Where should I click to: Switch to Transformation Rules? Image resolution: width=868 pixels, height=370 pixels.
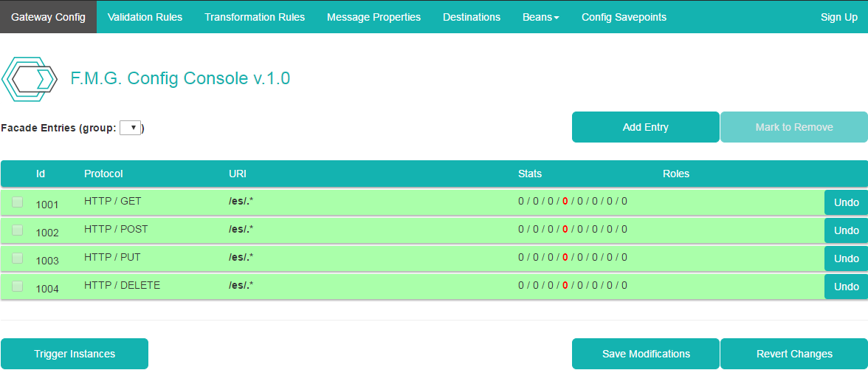[255, 17]
